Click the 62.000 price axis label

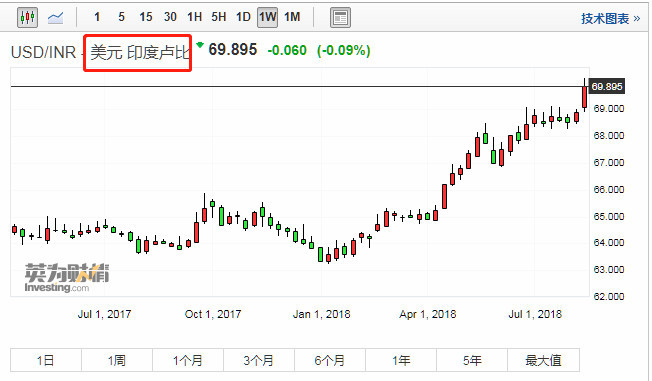609,297
